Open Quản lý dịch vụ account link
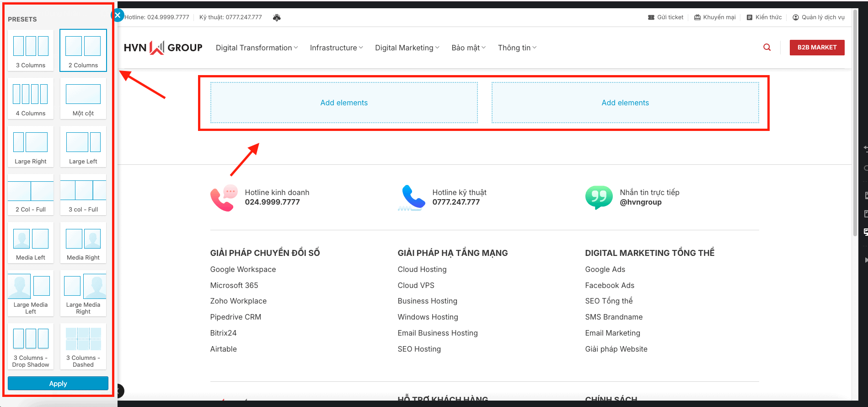This screenshot has width=868, height=407. 819,17
